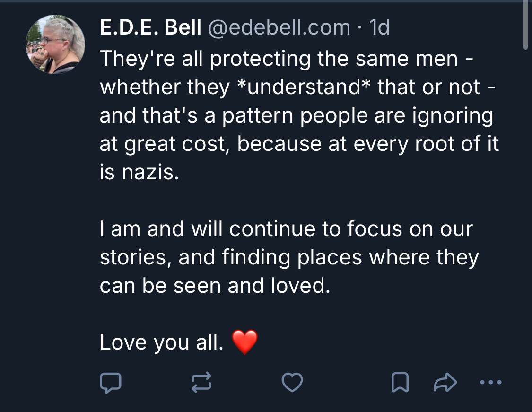Reply to E.D.E. Bell's post
The width and height of the screenshot is (532, 412).
pos(111,383)
